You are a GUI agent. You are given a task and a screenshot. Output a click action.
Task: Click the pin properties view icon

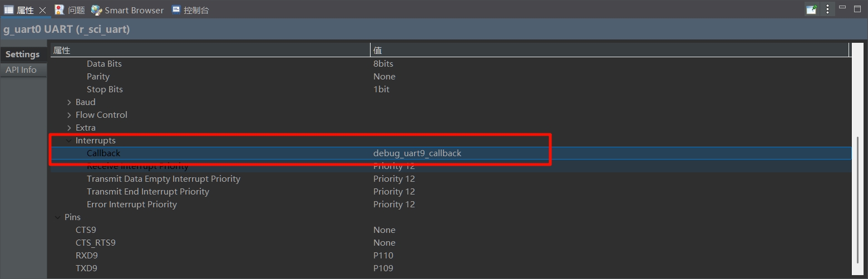(812, 9)
